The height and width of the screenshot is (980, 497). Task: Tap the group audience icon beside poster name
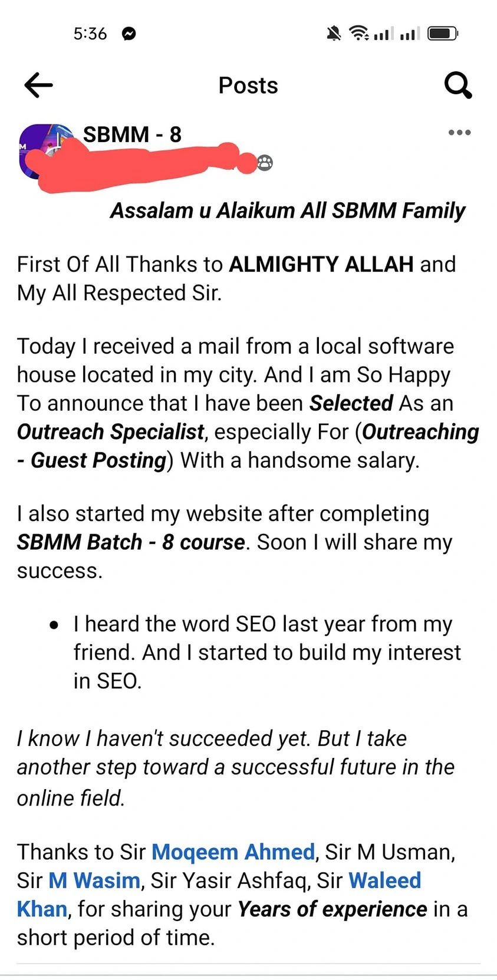[x=265, y=163]
